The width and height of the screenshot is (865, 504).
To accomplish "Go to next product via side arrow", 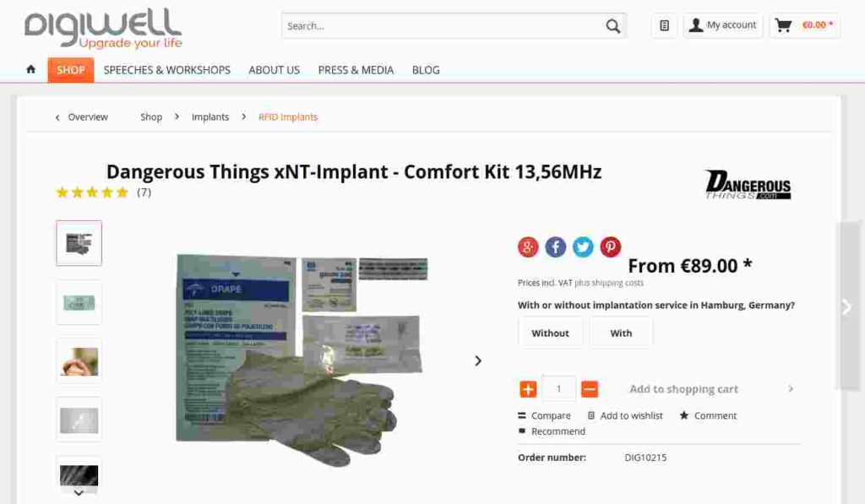I will tap(847, 306).
